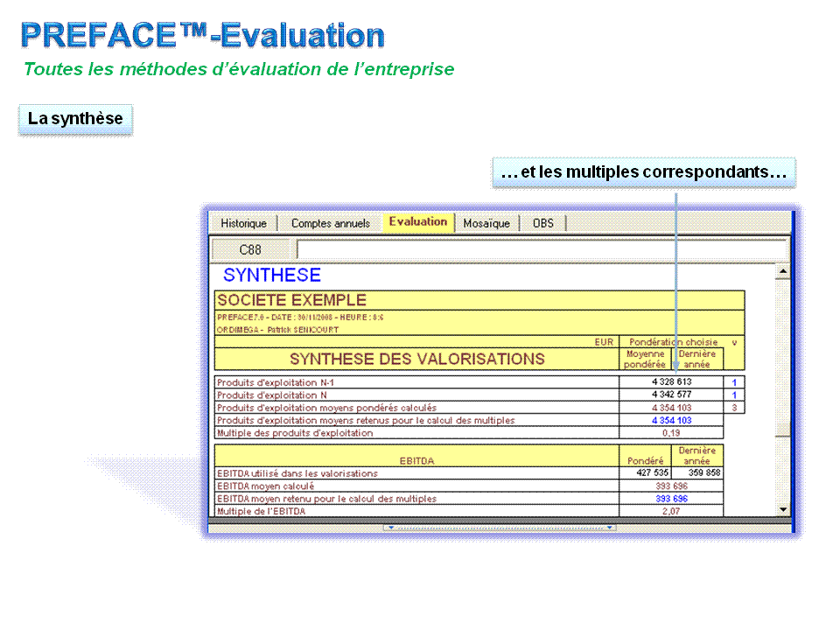The image size is (840, 630).
Task: Select value 4 342 577
Action: (671, 395)
